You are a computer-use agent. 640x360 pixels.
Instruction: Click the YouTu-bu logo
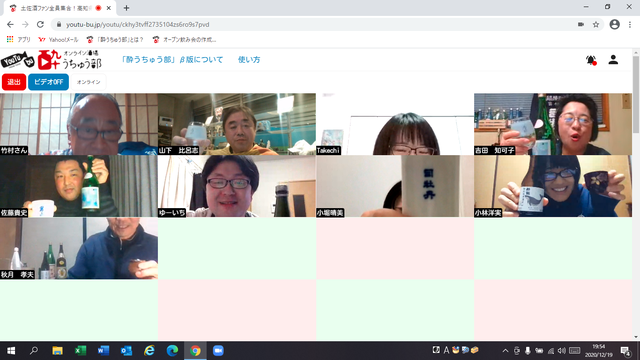[17, 60]
